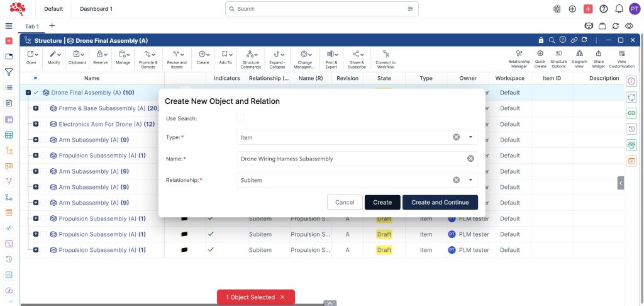Image resolution: width=644 pixels, height=306 pixels.
Task: Click the circled plus icon in top bar
Action: 572,9
